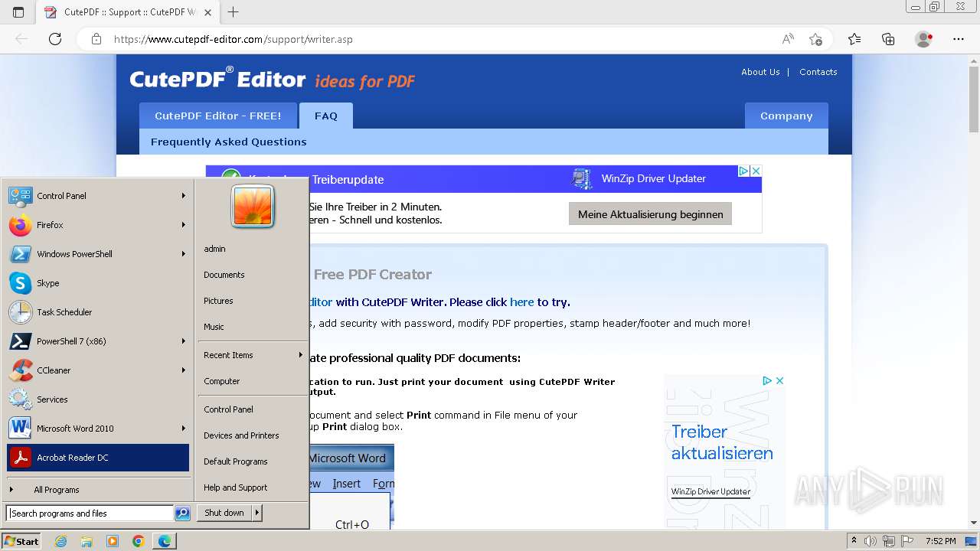
Task: Click Meine Aktualisierung beginnen button
Action: (x=650, y=214)
